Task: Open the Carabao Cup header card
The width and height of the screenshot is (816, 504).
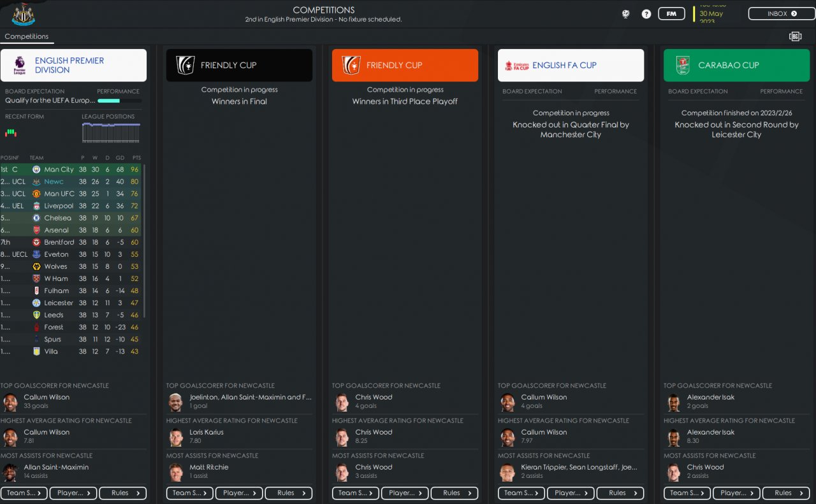Action: click(x=736, y=65)
